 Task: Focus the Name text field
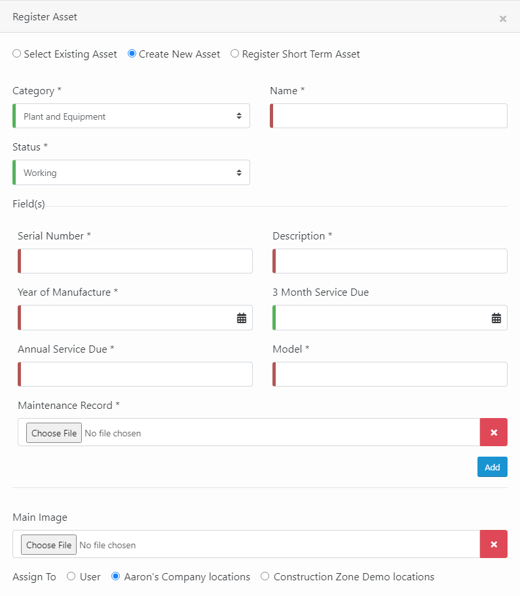(388, 116)
